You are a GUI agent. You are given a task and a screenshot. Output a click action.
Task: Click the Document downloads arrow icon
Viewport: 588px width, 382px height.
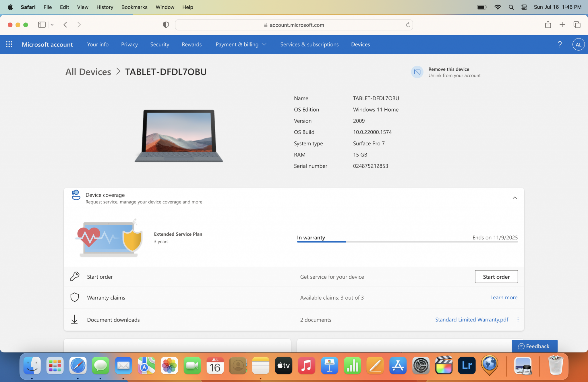(x=74, y=319)
